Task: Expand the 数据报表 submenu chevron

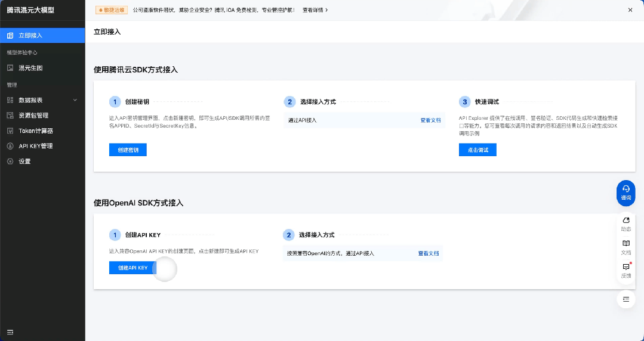Action: point(75,100)
